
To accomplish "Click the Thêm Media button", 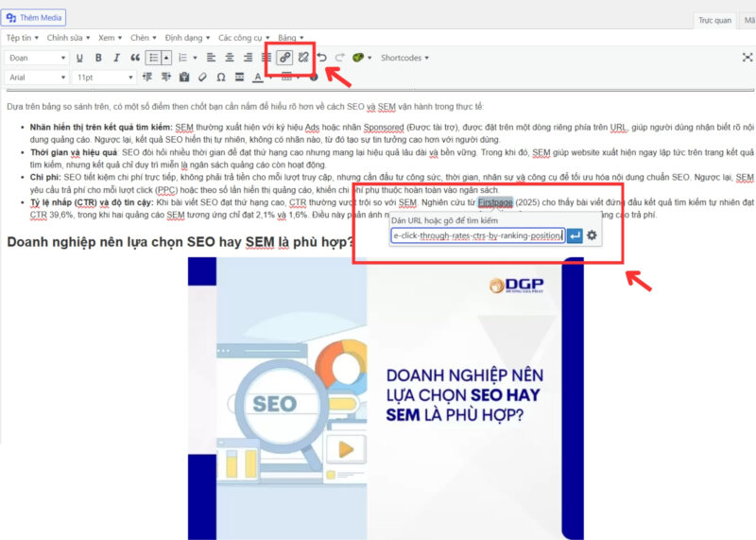I will pos(33,18).
